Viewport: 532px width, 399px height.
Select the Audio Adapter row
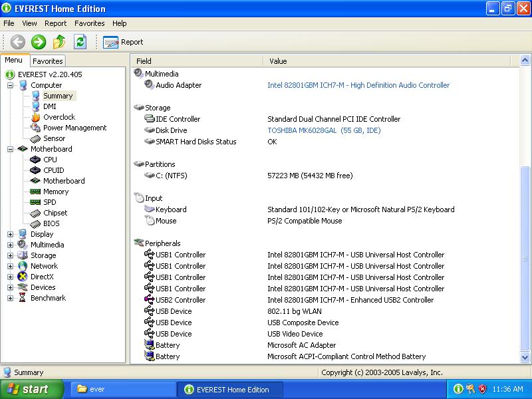tap(325, 85)
